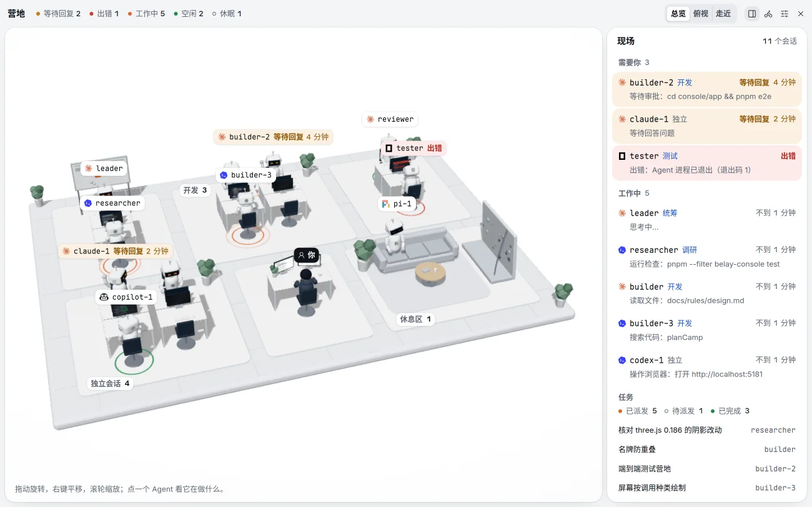Click the 等待回复 2 status filter

[x=58, y=14]
